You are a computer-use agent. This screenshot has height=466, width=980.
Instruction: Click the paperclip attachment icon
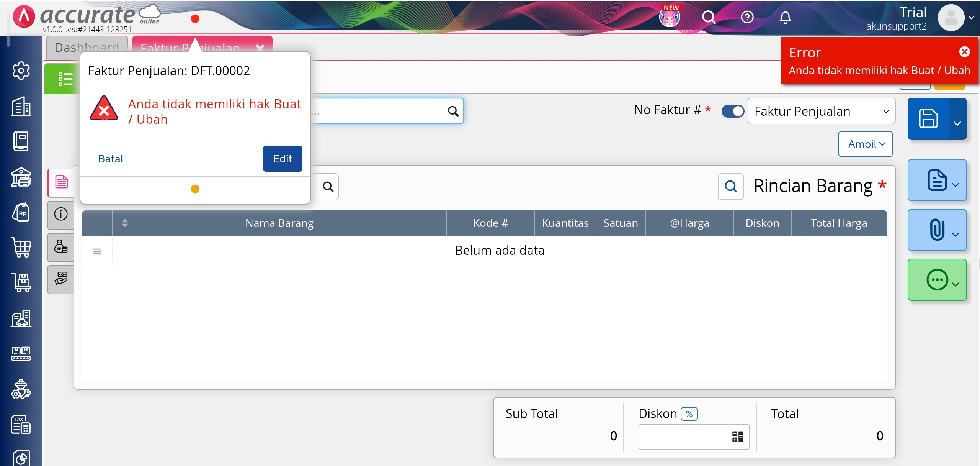coord(936,230)
